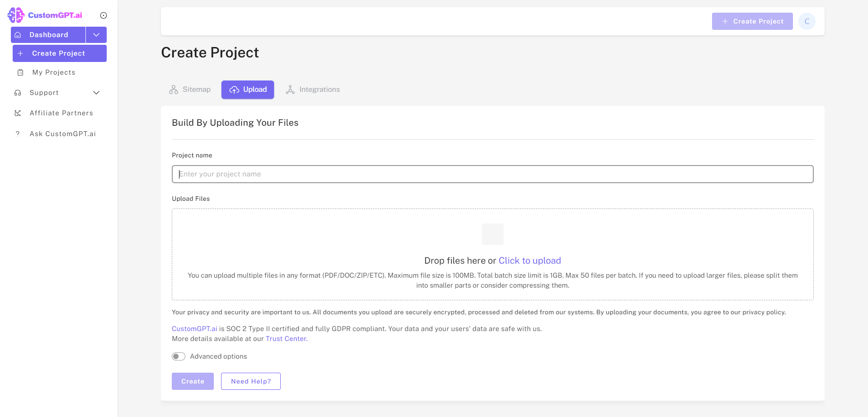The width and height of the screenshot is (868, 417).
Task: Click the Affiliate Partners icon
Action: click(x=18, y=113)
